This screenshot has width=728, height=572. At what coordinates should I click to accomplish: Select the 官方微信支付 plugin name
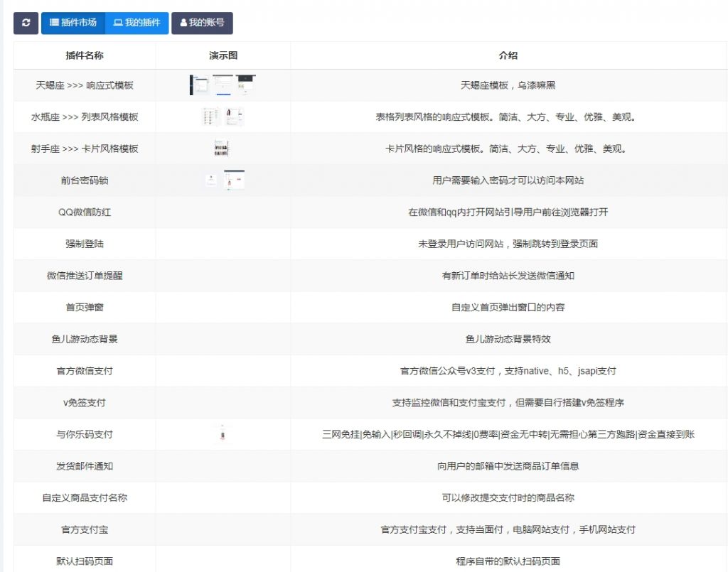(x=85, y=371)
